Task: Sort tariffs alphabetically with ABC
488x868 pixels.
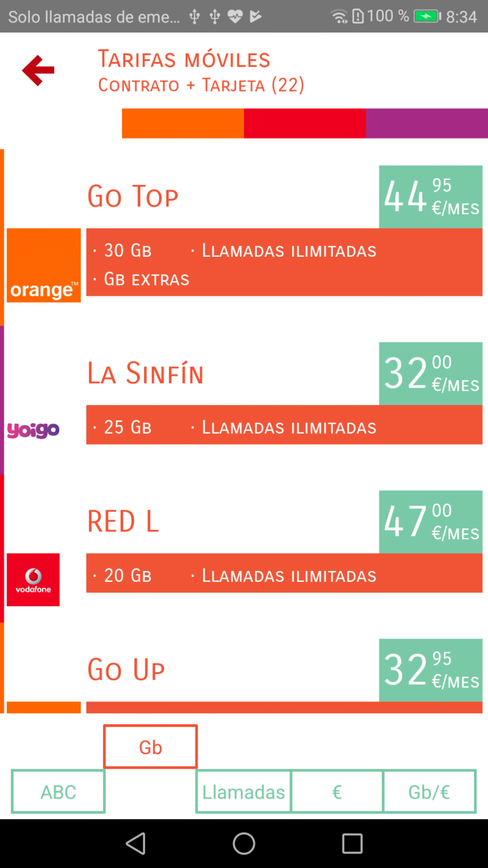Action: tap(58, 792)
